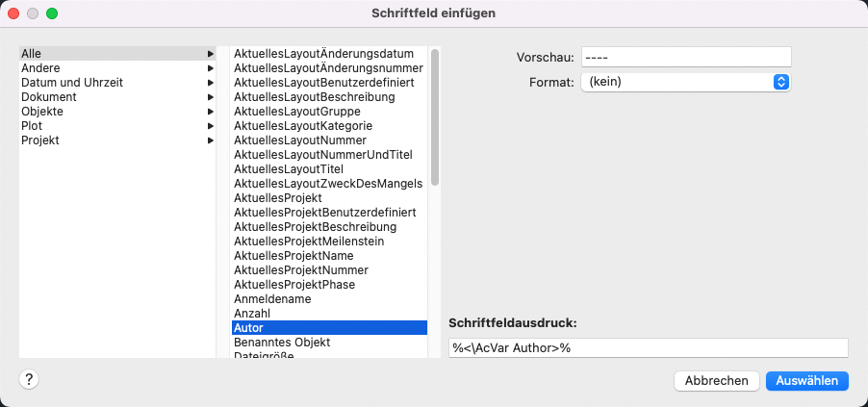The image size is (868, 407).
Task: Confirm with the Auswählen button
Action: pyautogui.click(x=806, y=381)
